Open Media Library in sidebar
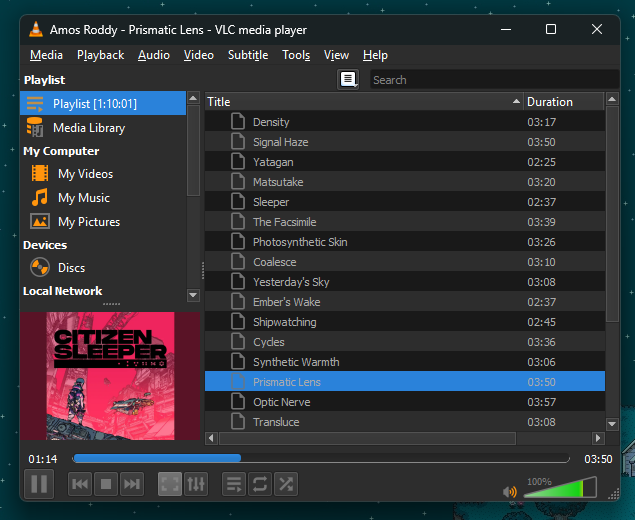This screenshot has height=520, width=635. (103, 128)
